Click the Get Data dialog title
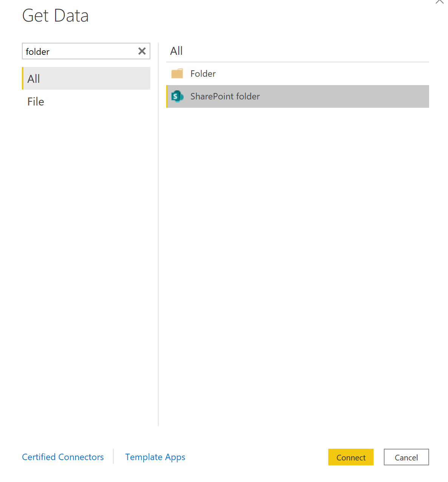 (x=56, y=16)
